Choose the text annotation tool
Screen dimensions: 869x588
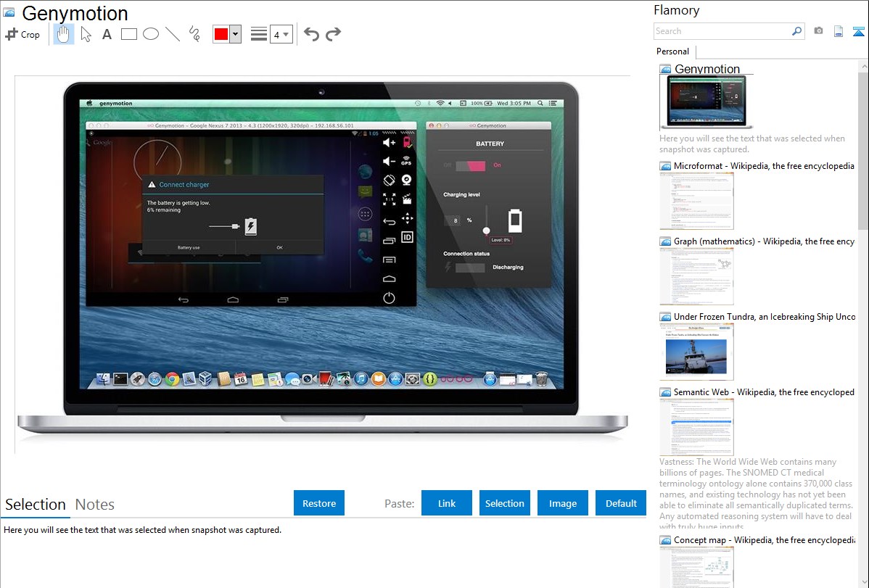click(x=107, y=34)
